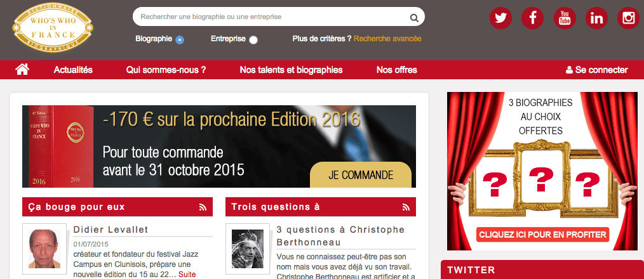The image size is (644, 279).
Task: Open the LinkedIn social icon
Action: click(596, 18)
